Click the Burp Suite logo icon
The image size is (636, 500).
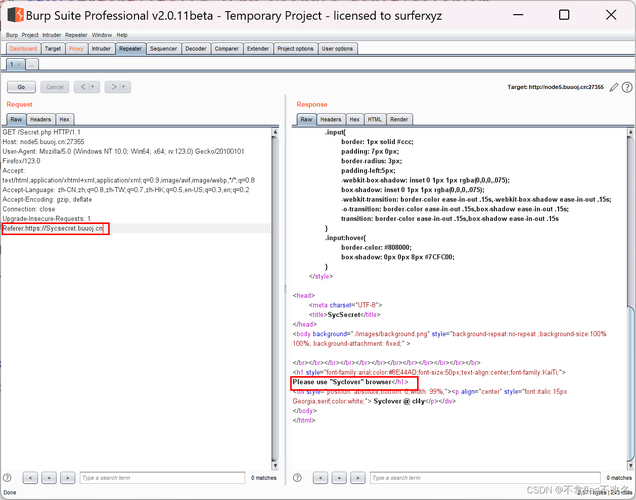15,15
